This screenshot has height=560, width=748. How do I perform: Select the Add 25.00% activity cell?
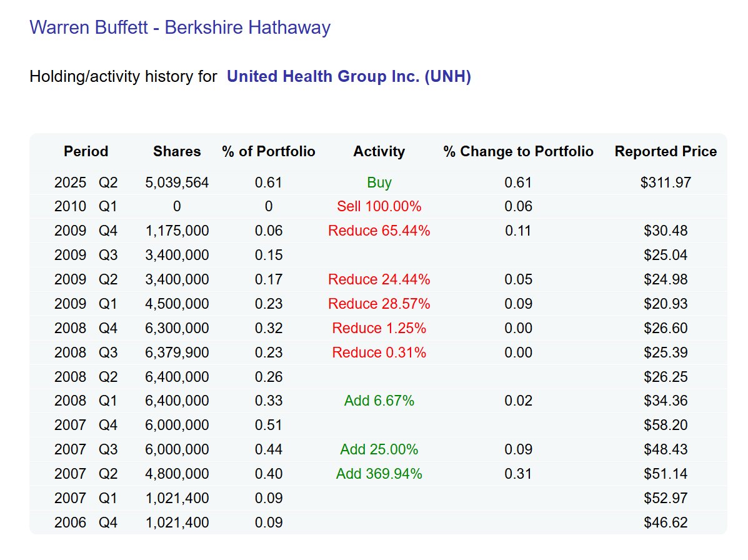tap(379, 449)
